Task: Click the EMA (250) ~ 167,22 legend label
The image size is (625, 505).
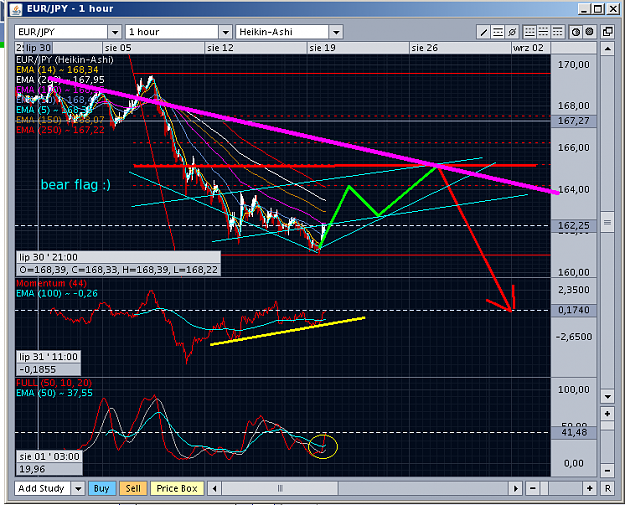Action: (x=60, y=130)
